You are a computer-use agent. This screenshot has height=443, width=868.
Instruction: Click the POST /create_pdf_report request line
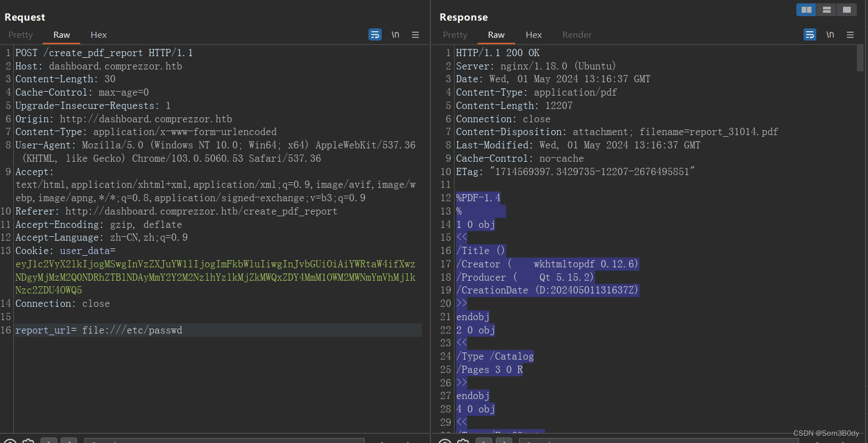[104, 53]
